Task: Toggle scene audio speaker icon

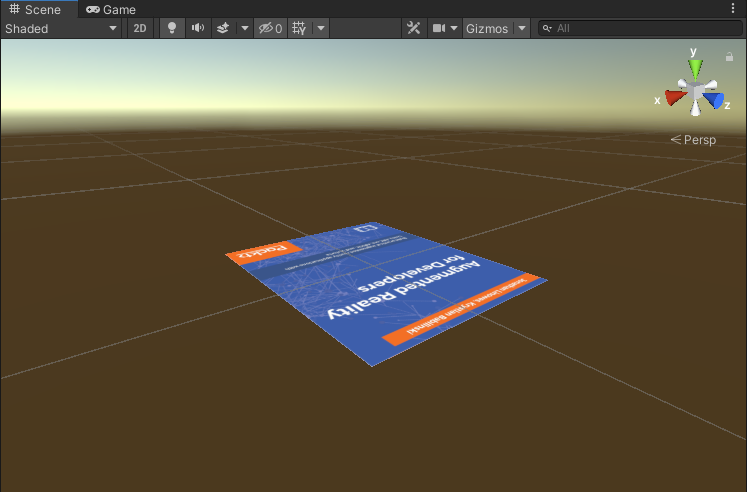Action: tap(198, 29)
